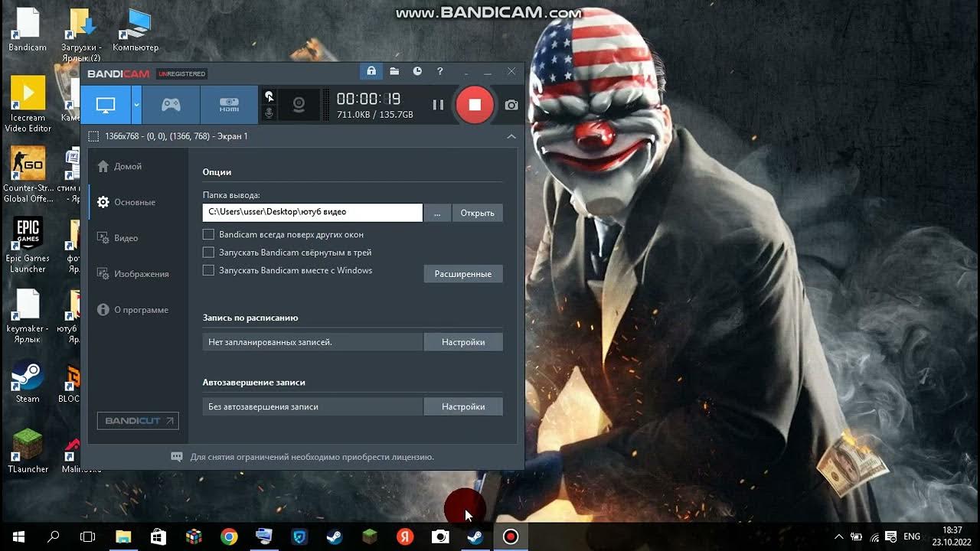Open Task View on the taskbar

coord(88,536)
